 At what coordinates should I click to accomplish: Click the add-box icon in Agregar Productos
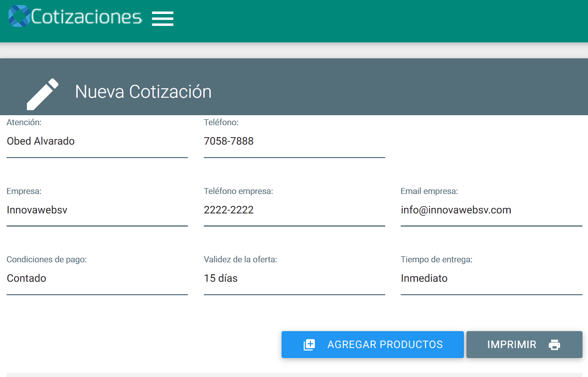click(x=309, y=345)
